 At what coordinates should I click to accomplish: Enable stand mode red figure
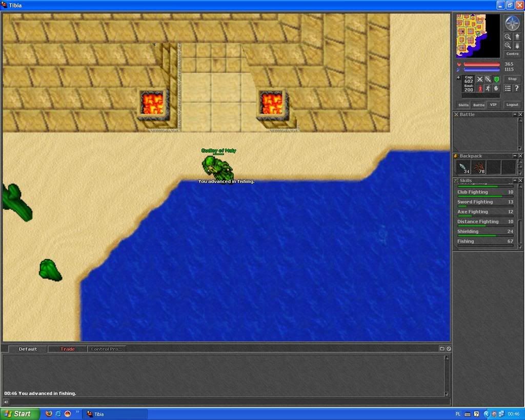[x=480, y=88]
